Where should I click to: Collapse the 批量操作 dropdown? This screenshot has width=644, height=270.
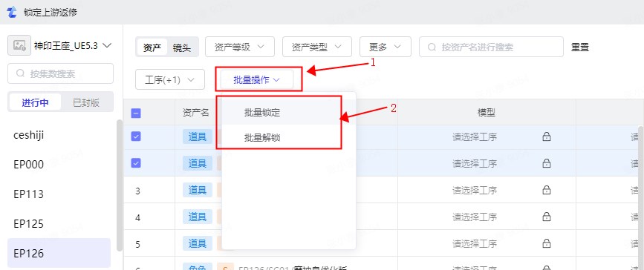pos(257,79)
